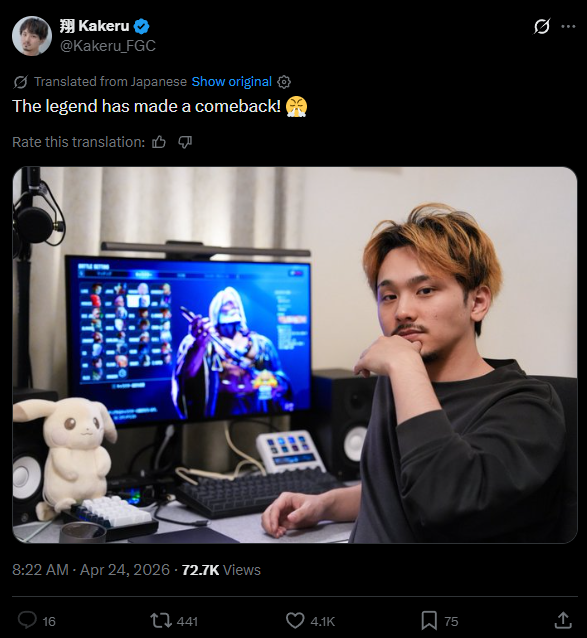
Task: Click the timestamp 8:22 AM Apr 24, 2026
Action: [91, 570]
